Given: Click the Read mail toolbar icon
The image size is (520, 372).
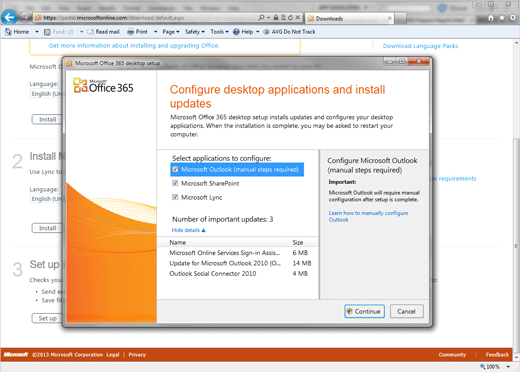Looking at the screenshot, I should tap(90, 32).
